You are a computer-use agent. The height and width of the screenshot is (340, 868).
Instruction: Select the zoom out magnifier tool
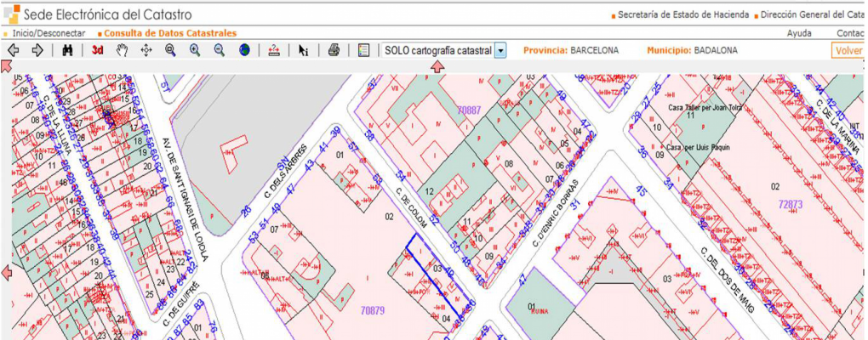tap(219, 50)
